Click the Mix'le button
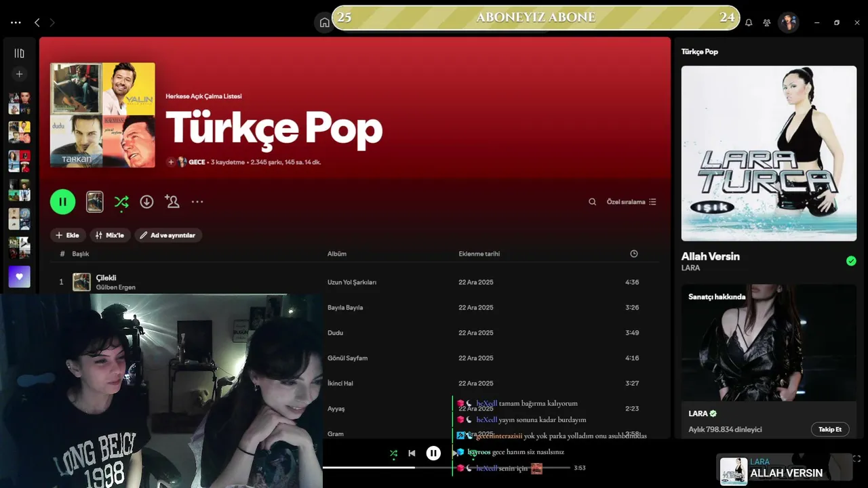The height and width of the screenshot is (488, 868). click(110, 235)
